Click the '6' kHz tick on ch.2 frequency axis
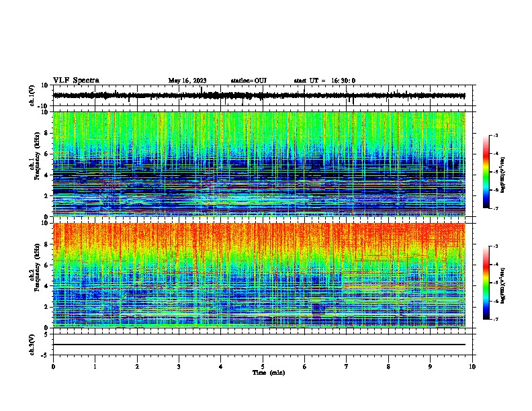 [x=46, y=265]
